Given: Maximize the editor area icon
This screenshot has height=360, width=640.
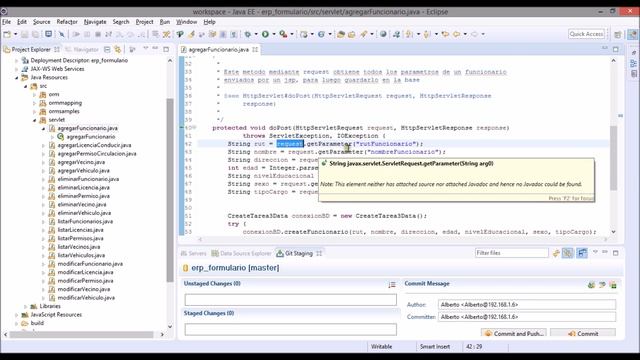Looking at the screenshot, I should (616, 49).
